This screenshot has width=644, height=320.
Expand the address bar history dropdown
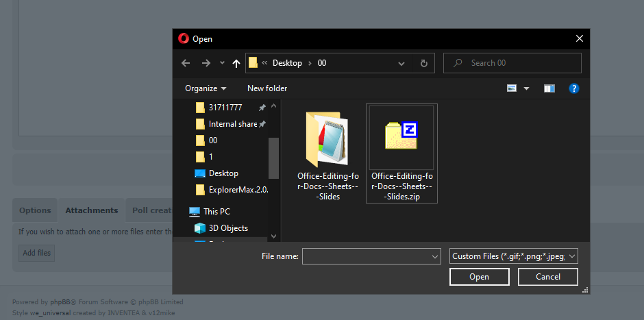[401, 63]
